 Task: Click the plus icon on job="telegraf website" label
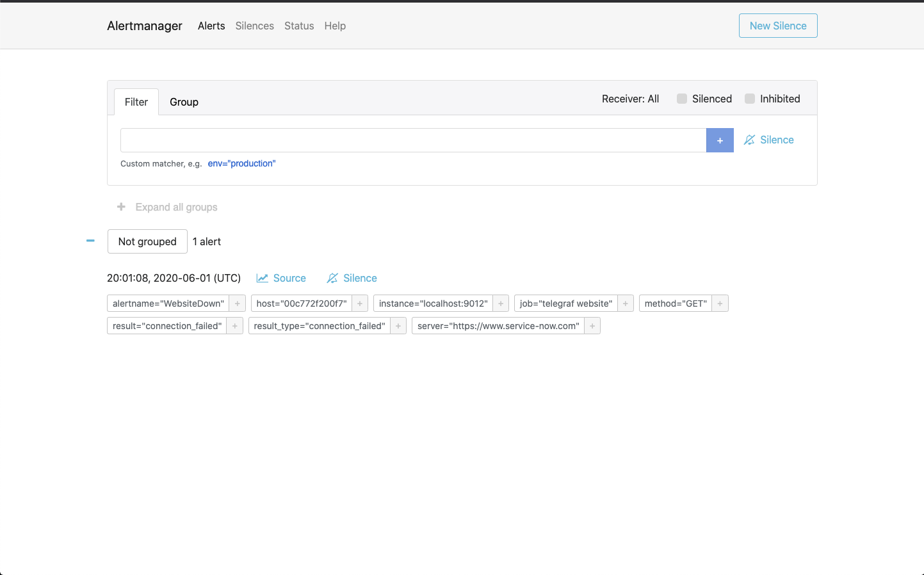625,303
